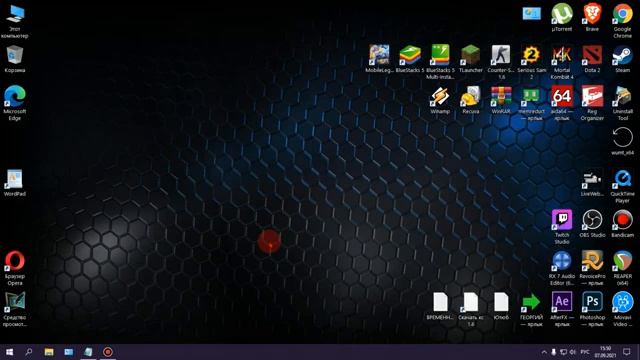Select the LiveWeb... camera shortcut
The width and height of the screenshot is (640, 360).
[592, 183]
